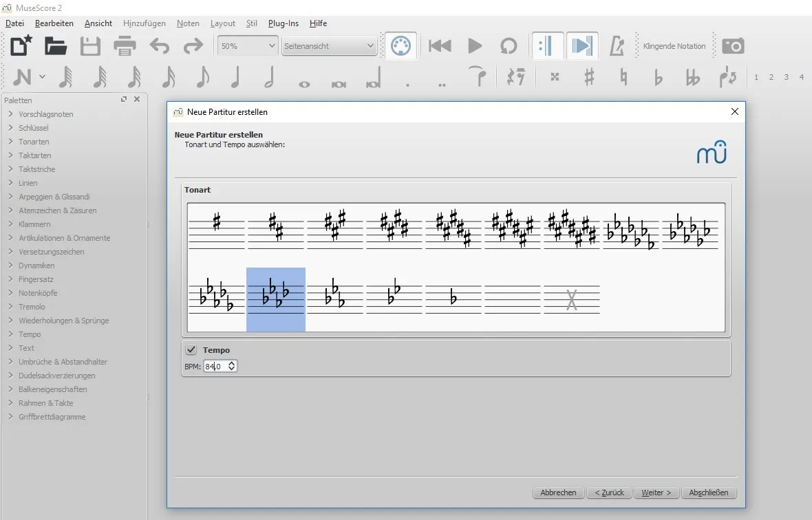812x520 pixels.
Task: Select the whole note duration
Action: click(x=304, y=84)
